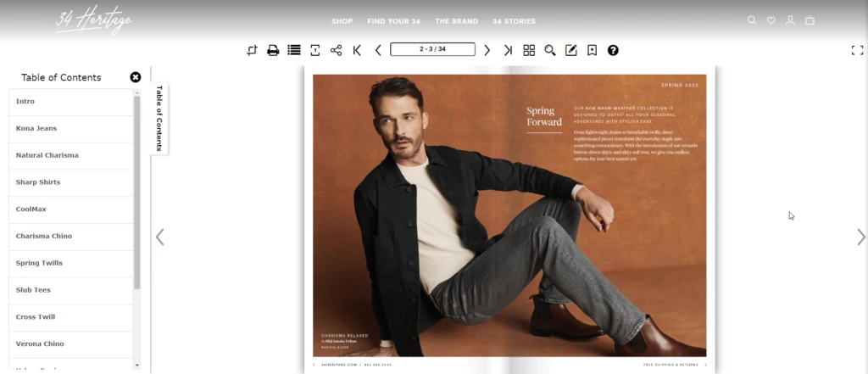Select Kona Jeans in table of contents
This screenshot has width=868, height=374.
point(71,129)
